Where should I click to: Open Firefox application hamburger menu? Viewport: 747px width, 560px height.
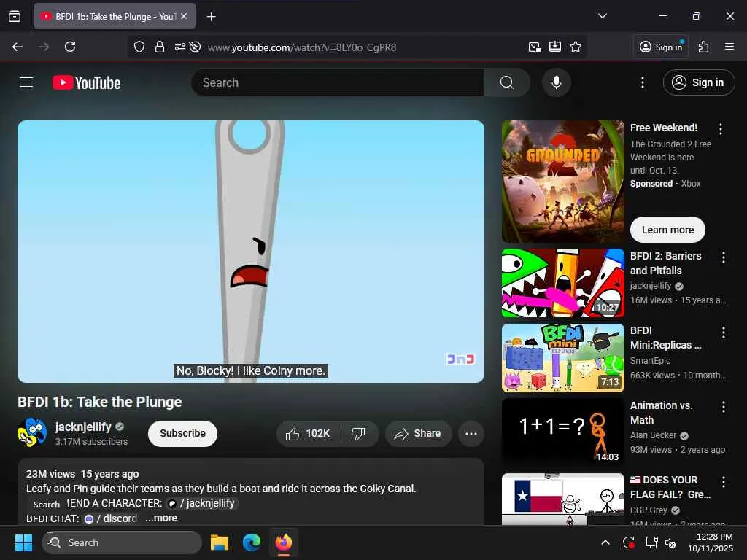click(729, 47)
